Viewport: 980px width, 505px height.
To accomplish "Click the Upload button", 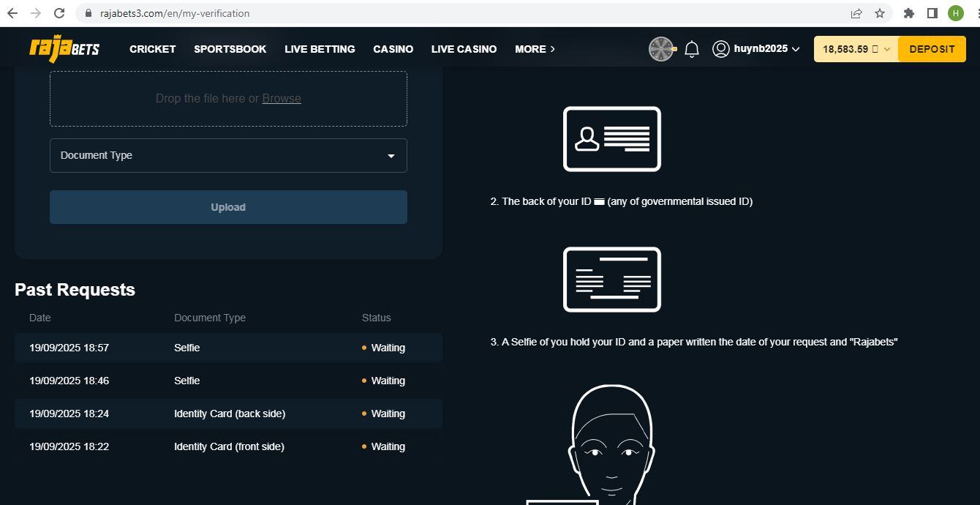I will click(228, 207).
